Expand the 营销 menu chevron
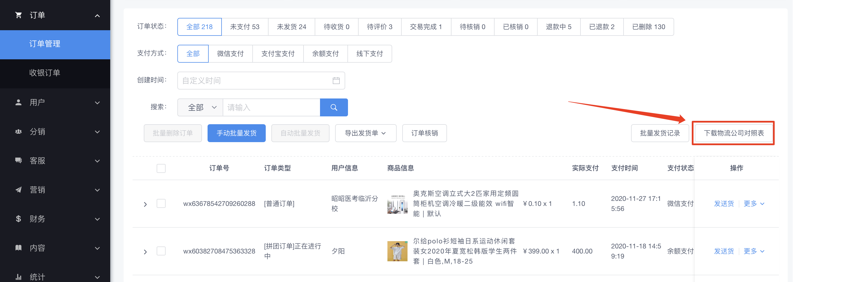 point(97,190)
